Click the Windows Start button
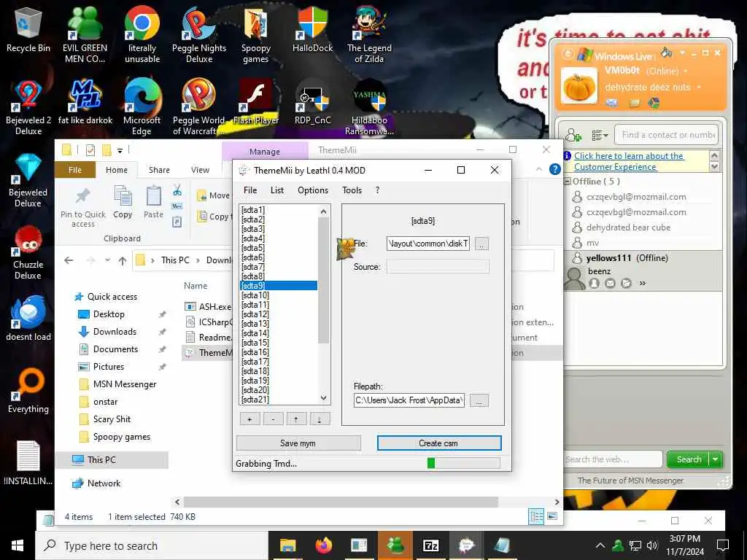 [x=18, y=545]
